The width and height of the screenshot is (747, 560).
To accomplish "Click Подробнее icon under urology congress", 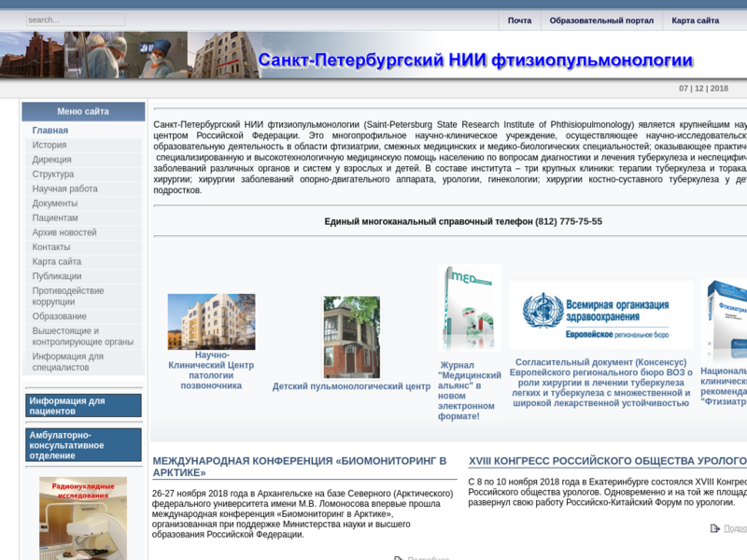I will (715, 528).
